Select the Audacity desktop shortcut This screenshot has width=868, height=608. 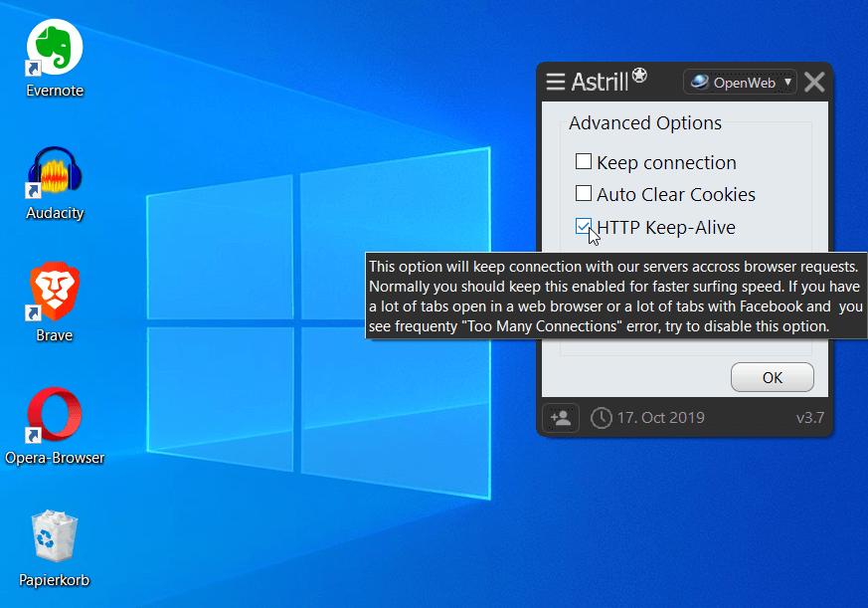point(55,183)
